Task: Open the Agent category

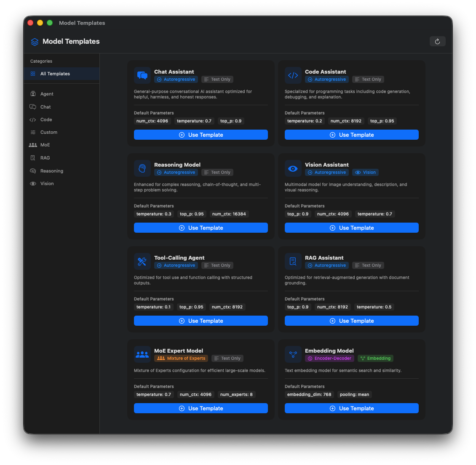Action: click(x=47, y=94)
